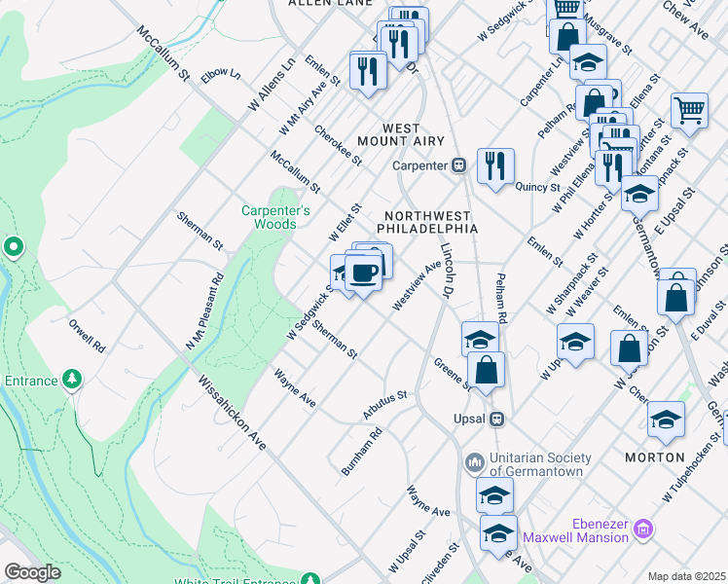Click the school marker left of Ebenezer Maxwell Mansion

498,533
